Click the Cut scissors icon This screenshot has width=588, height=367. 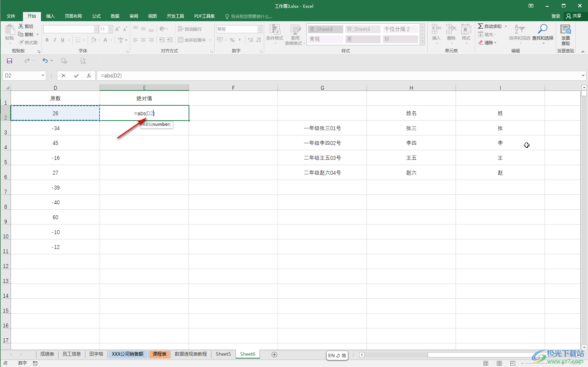click(21, 26)
